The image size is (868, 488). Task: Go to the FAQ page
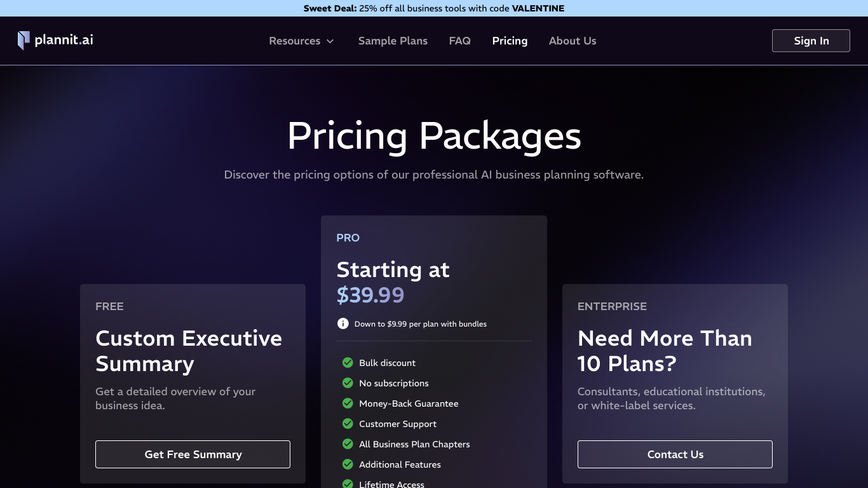coord(460,41)
